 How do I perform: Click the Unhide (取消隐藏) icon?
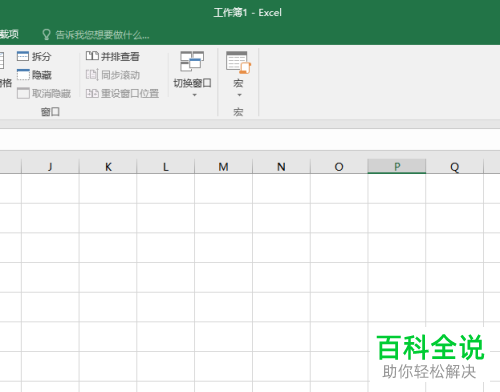23,93
